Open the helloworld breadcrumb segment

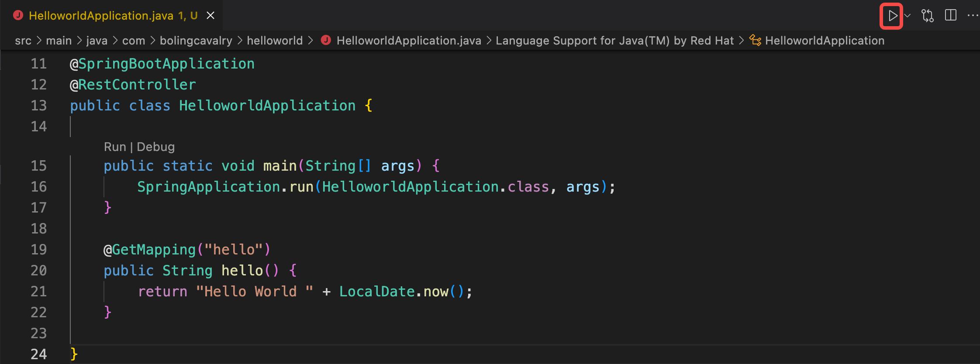point(275,41)
